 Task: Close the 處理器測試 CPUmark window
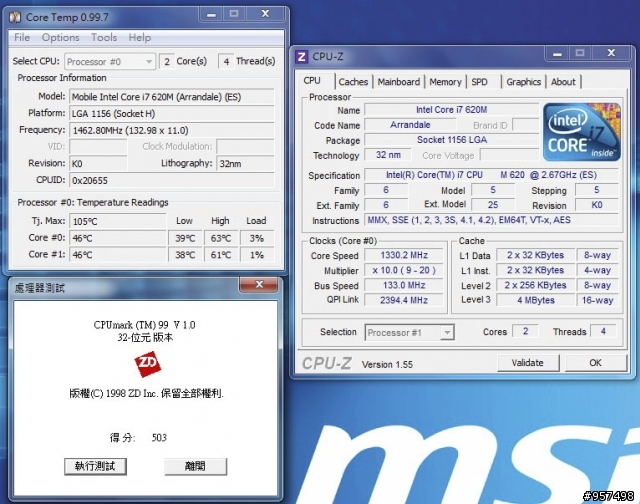coord(259,284)
